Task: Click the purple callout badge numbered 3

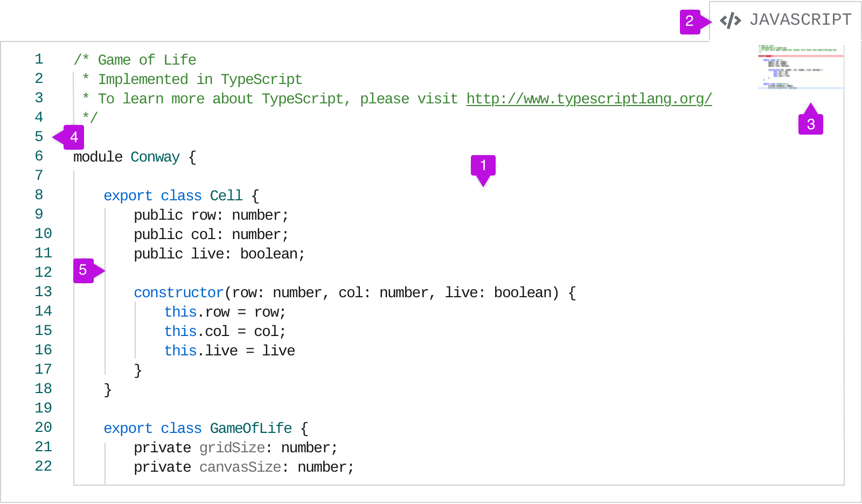Action: pos(810,124)
